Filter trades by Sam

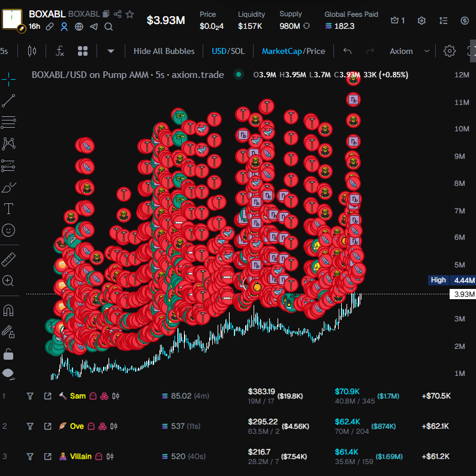(30, 396)
